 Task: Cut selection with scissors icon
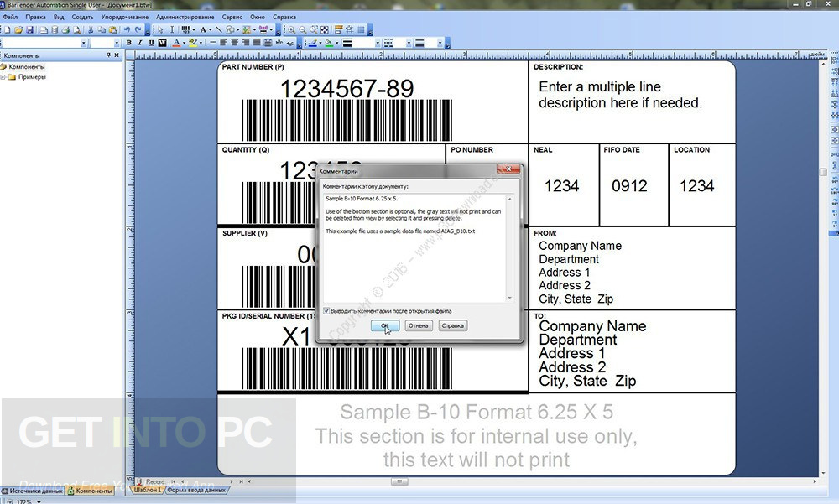click(x=91, y=30)
